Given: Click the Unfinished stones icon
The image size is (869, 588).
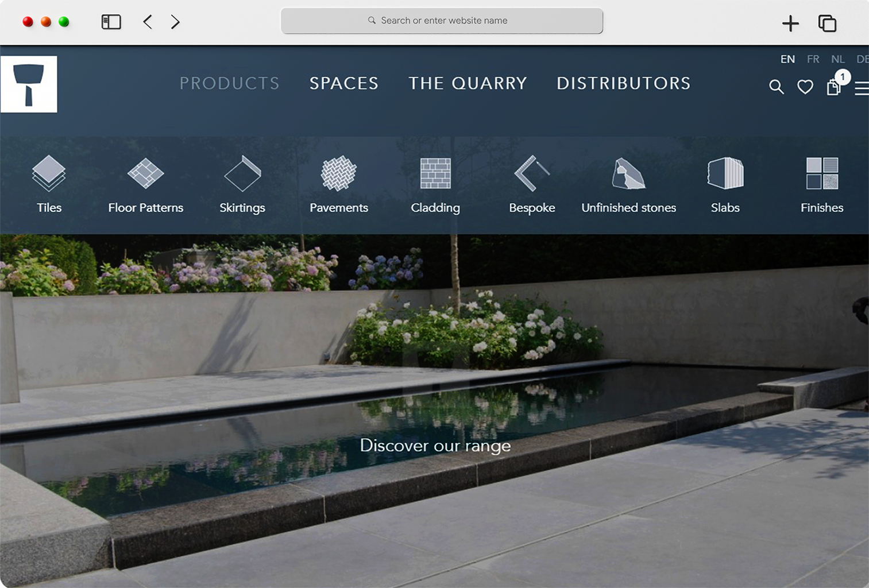Looking at the screenshot, I should 628,173.
